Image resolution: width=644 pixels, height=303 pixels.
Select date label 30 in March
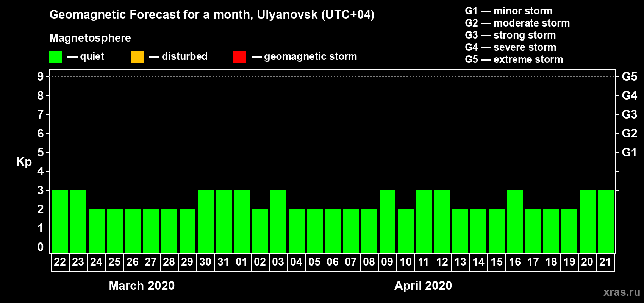coord(205,262)
